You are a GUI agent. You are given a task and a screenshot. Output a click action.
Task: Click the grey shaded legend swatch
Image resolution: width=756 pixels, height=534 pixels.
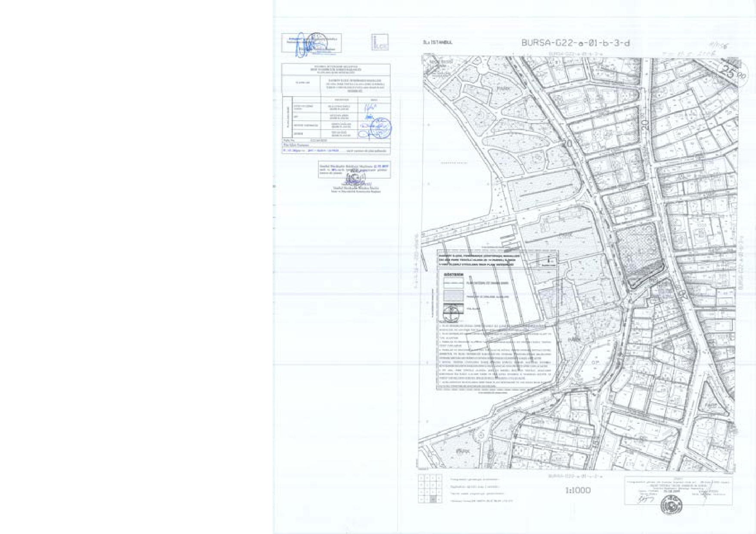click(453, 296)
